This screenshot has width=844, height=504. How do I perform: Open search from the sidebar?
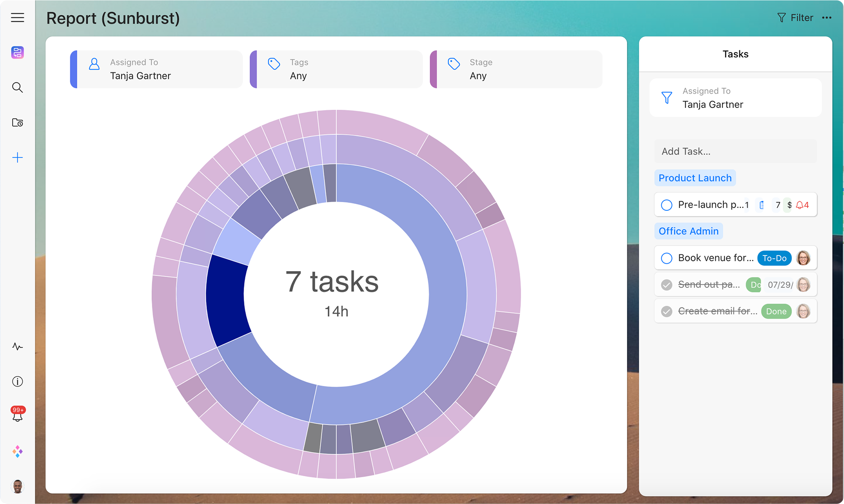[x=17, y=88]
